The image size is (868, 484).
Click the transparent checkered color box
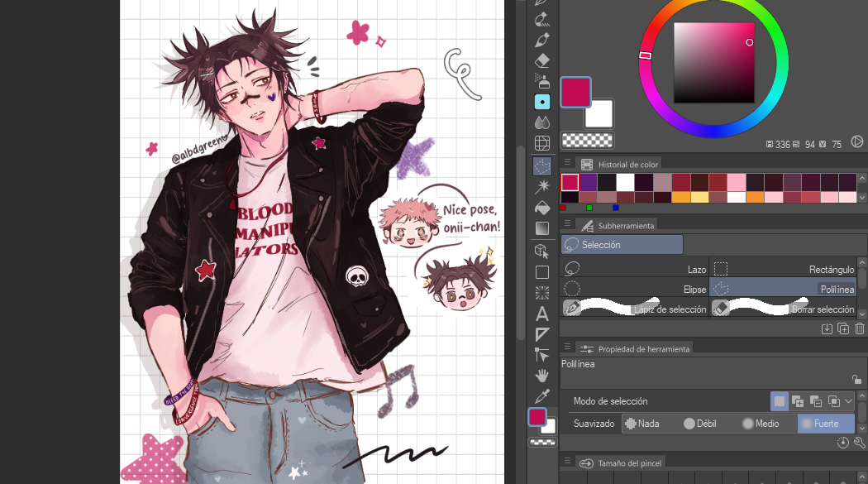pos(587,140)
